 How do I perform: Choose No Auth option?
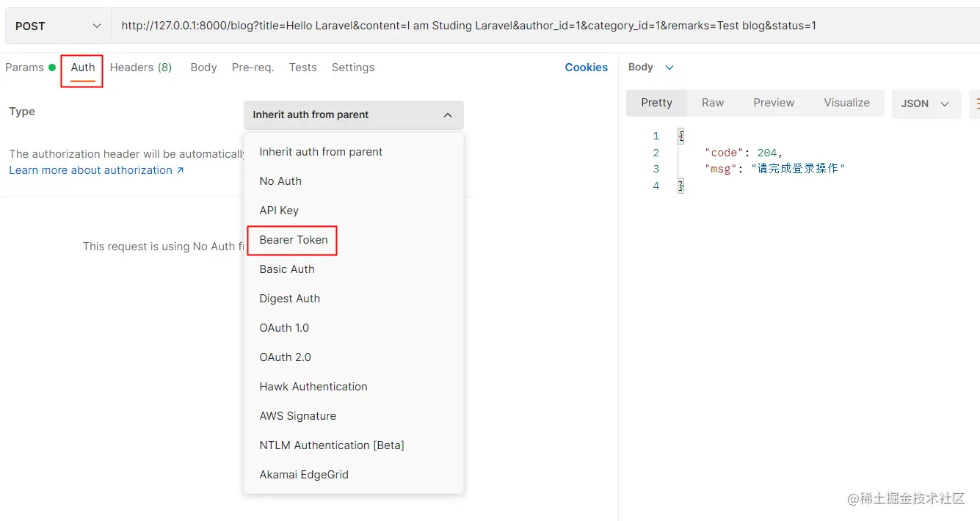280,181
